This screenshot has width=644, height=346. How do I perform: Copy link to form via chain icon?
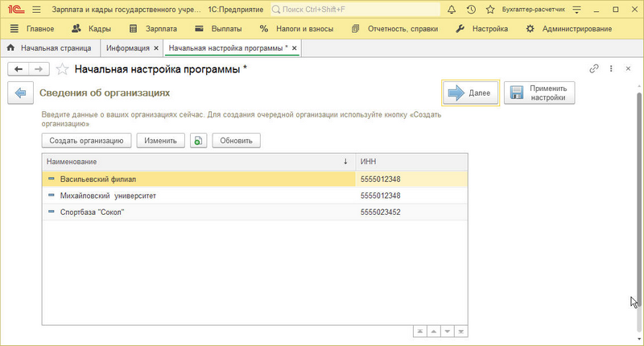595,69
